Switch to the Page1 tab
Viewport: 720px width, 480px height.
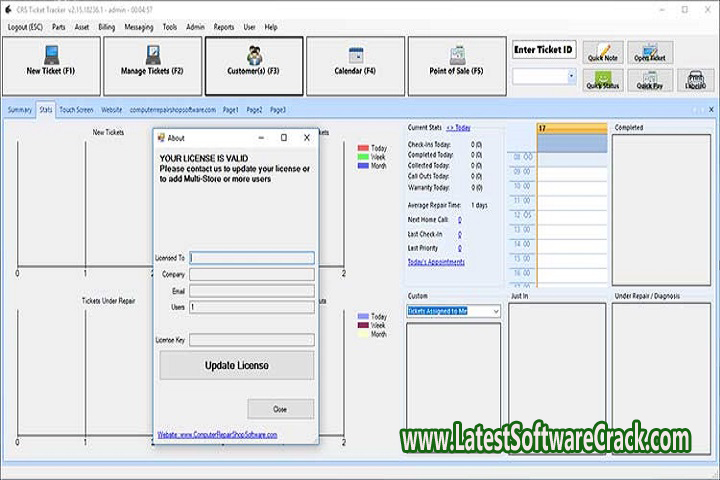pos(231,110)
